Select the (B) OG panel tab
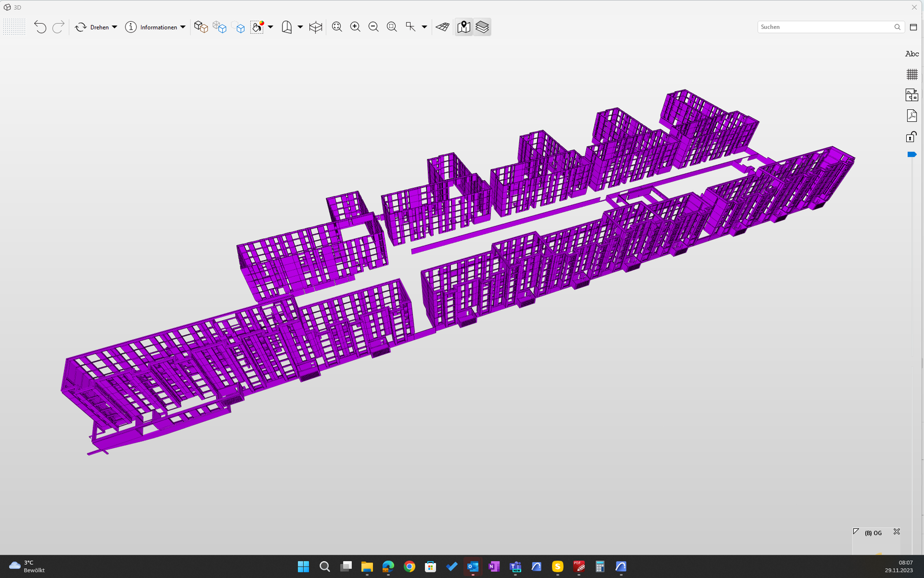Image resolution: width=924 pixels, height=578 pixels. pos(873,533)
